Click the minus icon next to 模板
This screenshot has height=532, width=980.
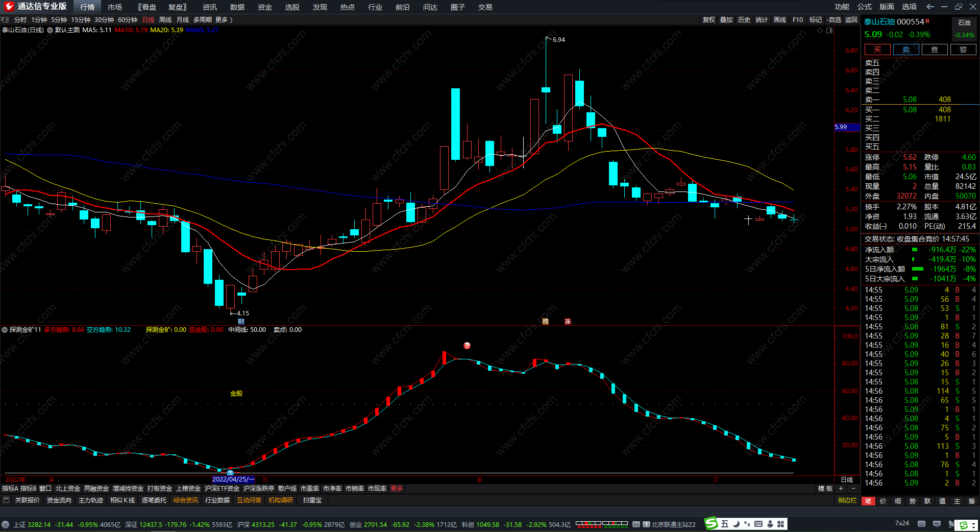point(853,489)
